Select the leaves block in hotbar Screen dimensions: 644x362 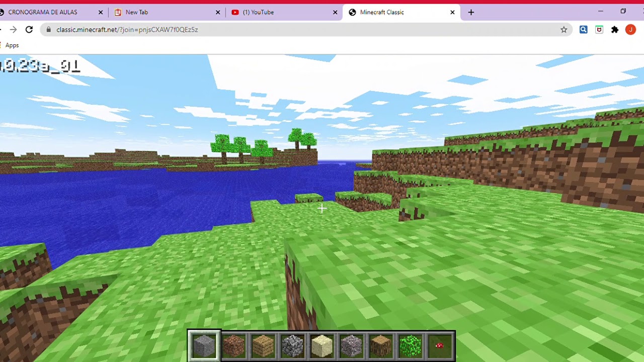410,346
